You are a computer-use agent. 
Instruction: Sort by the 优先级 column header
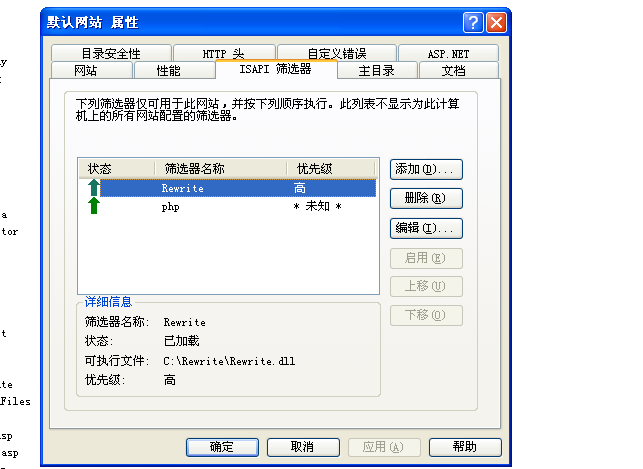point(331,168)
